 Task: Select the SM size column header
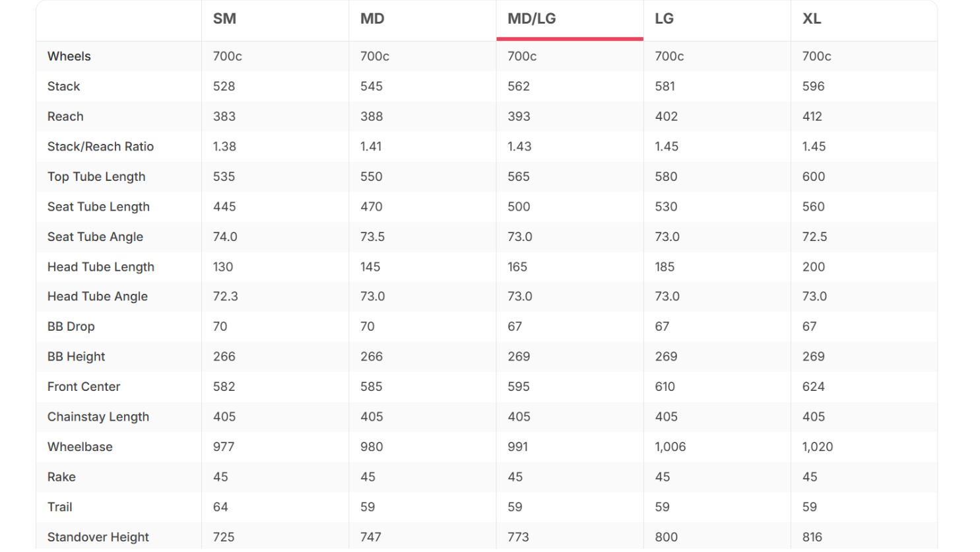click(x=224, y=19)
